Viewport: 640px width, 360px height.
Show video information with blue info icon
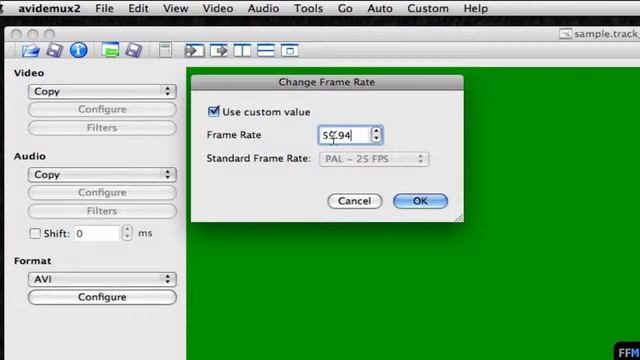coord(78,50)
